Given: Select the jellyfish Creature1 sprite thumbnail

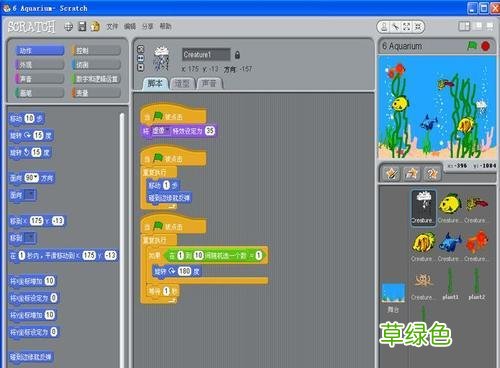Looking at the screenshot, I should point(423,208).
